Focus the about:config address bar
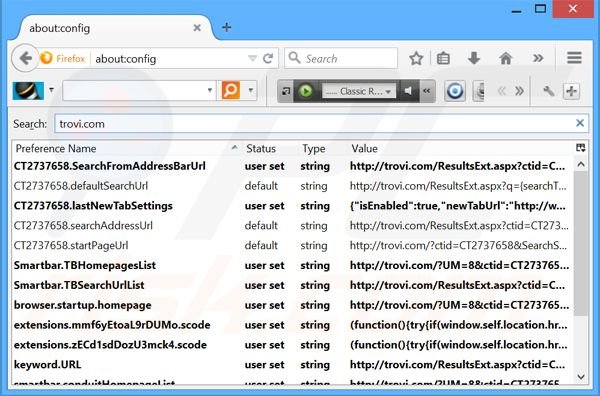This screenshot has width=600, height=396. tap(168, 59)
